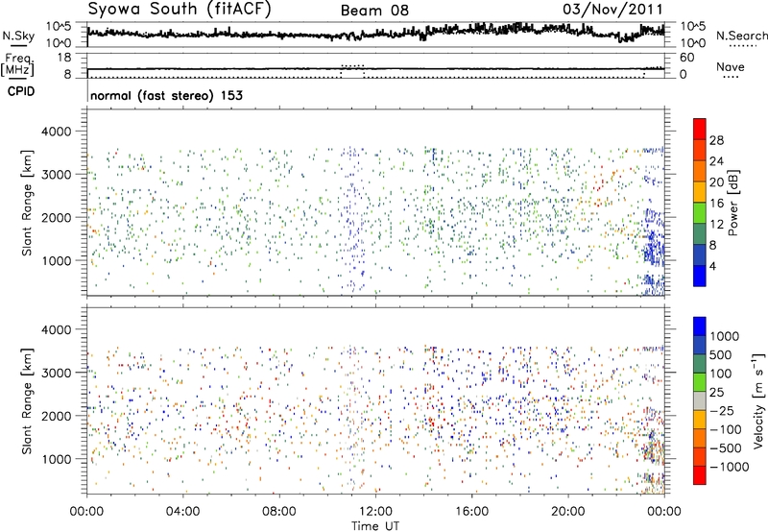The image size is (768, 532).
Task: Click the 'Nave' legend label
Action: [x=731, y=66]
